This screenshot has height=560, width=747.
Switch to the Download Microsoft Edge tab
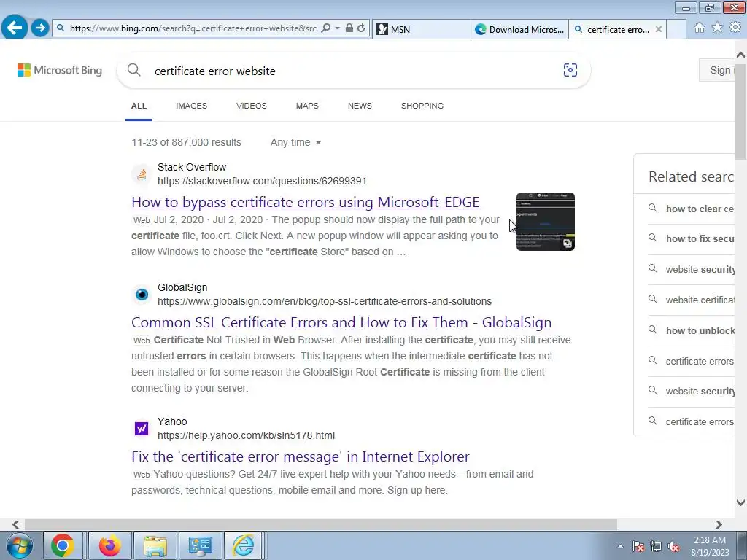tap(519, 29)
